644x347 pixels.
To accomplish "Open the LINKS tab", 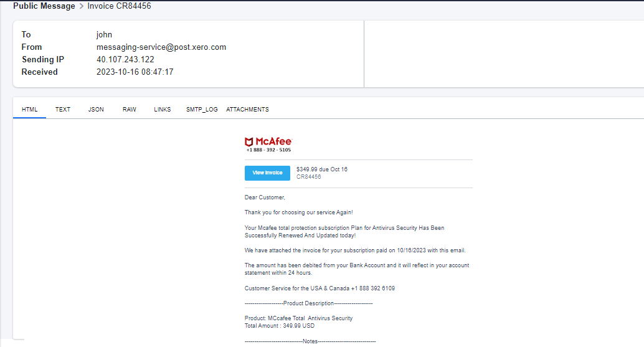I will (x=162, y=109).
